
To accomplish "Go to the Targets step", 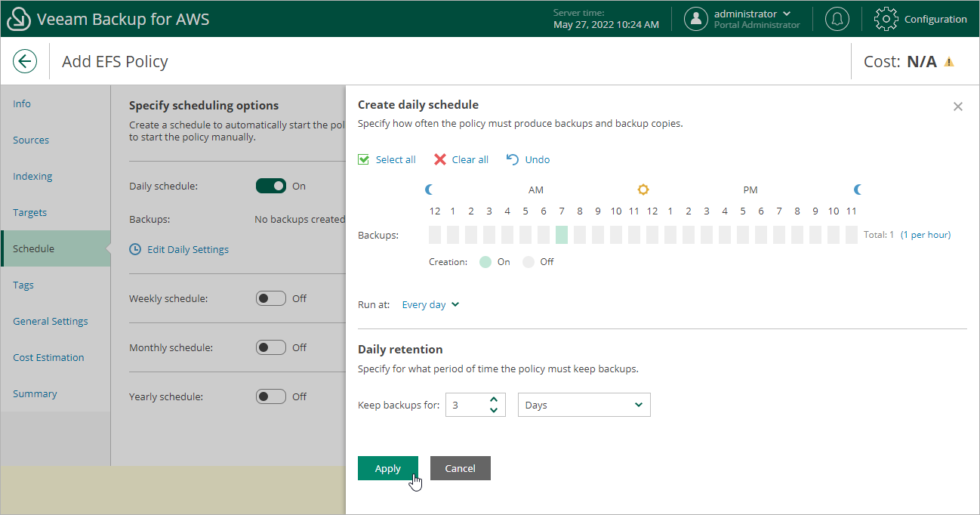I will (x=30, y=213).
